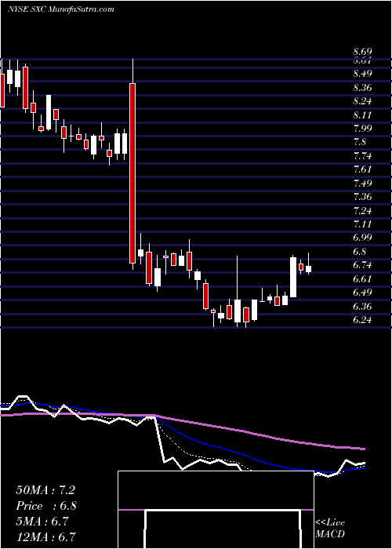The width and height of the screenshot is (392, 549).
Task: Click the '12MA : 6.7' readout
Action: (45, 536)
